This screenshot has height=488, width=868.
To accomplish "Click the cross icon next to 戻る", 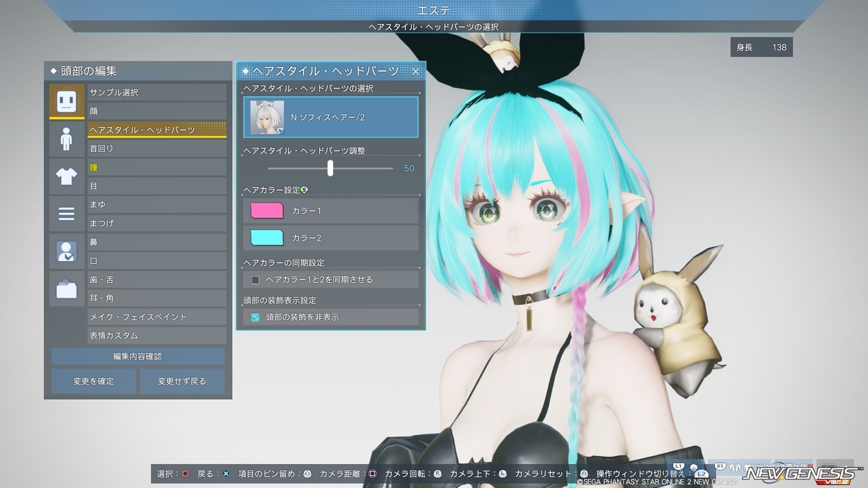I will pos(226,474).
